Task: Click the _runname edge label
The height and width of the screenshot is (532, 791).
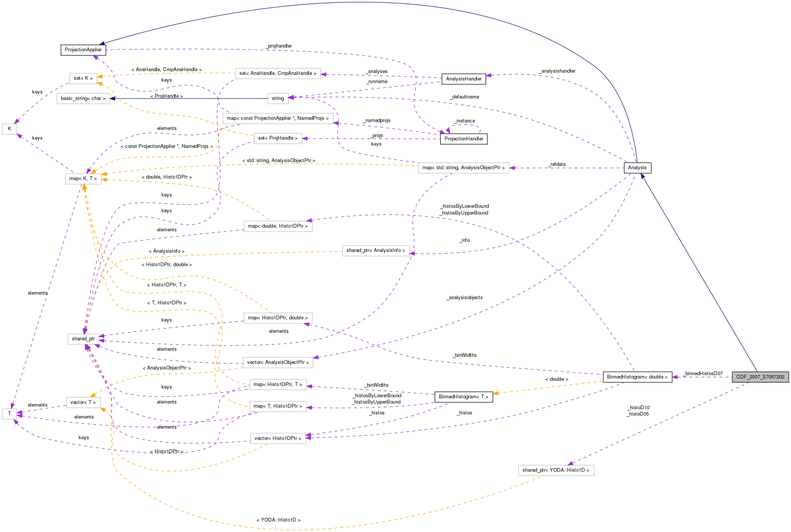Action: click(x=377, y=82)
